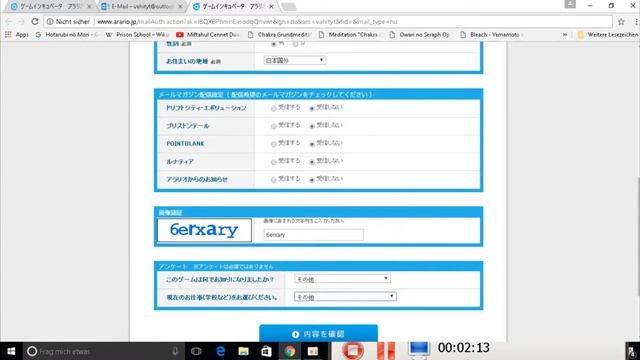Select subscribe radio for POINTBLANK

coord(273,144)
